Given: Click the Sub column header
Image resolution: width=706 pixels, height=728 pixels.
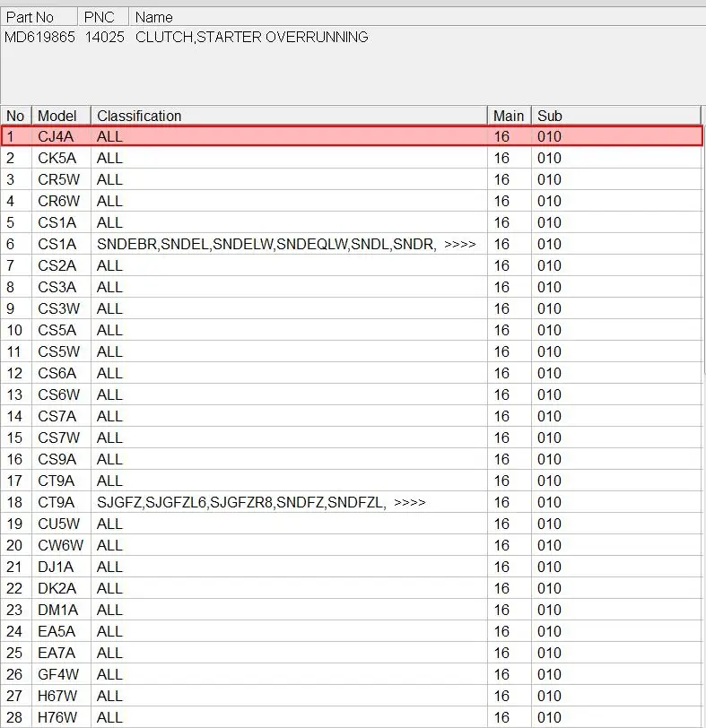Looking at the screenshot, I should click(616, 116).
